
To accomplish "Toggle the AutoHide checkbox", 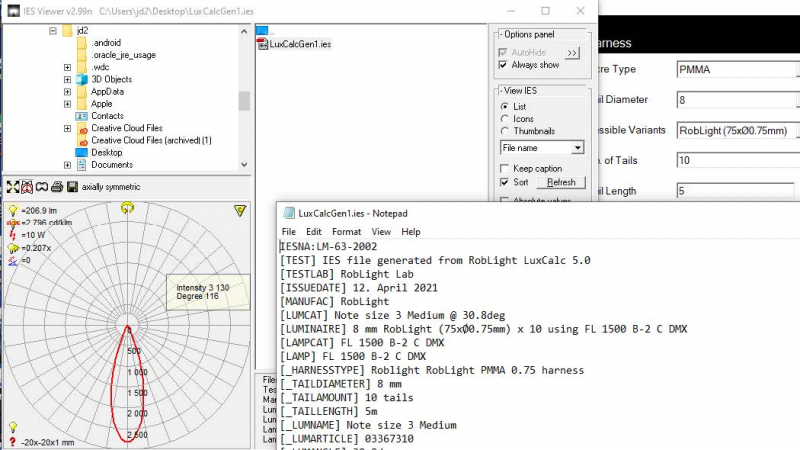I will [503, 52].
